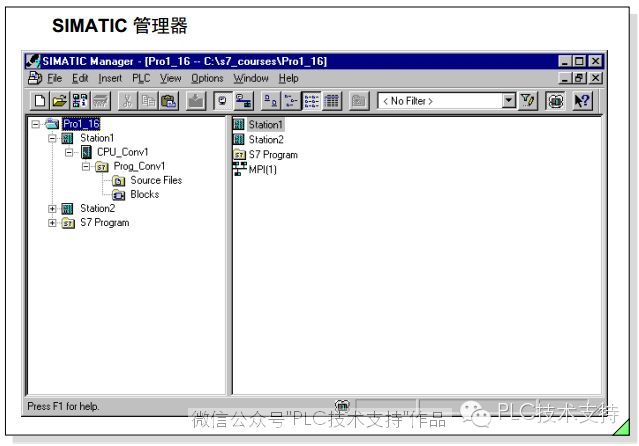This screenshot has width=639, height=446.
Task: Collapse the Prog_Conv1 tree node
Action: pyautogui.click(x=86, y=166)
